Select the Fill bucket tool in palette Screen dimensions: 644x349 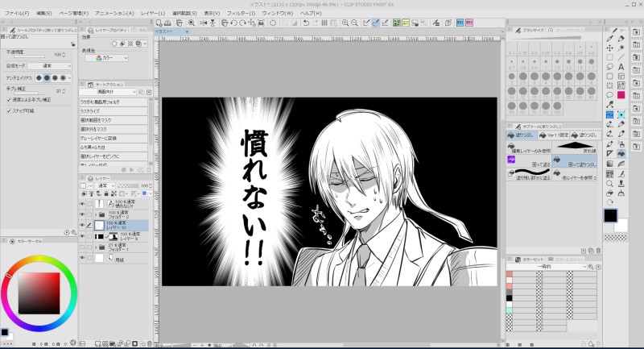(621, 153)
